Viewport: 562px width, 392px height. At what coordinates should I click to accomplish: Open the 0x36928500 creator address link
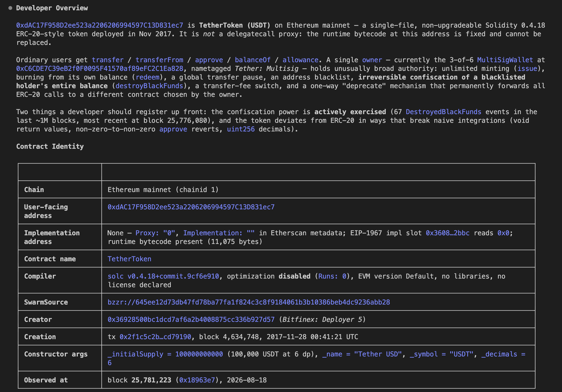click(x=191, y=319)
